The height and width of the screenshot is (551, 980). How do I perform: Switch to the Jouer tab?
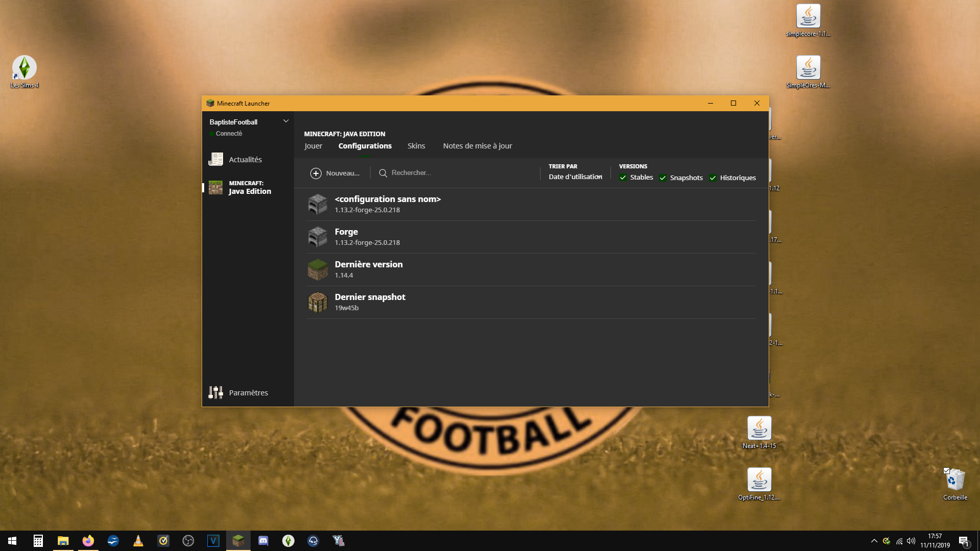click(313, 146)
